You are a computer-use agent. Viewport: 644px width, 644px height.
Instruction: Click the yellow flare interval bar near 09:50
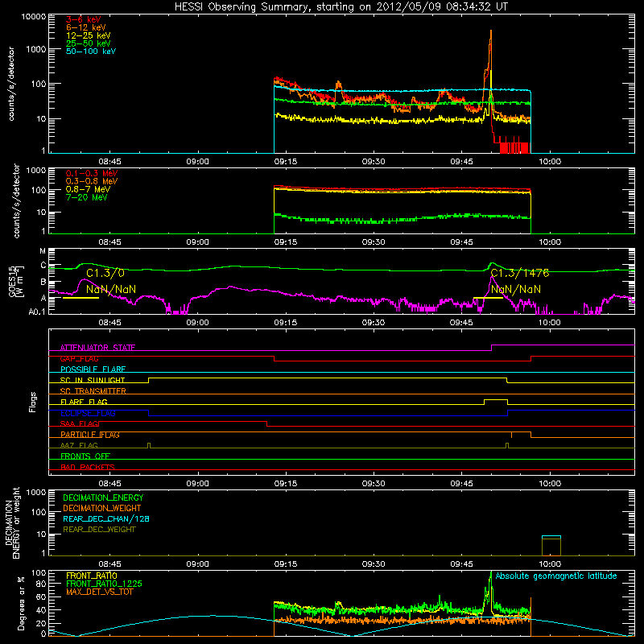(488, 298)
